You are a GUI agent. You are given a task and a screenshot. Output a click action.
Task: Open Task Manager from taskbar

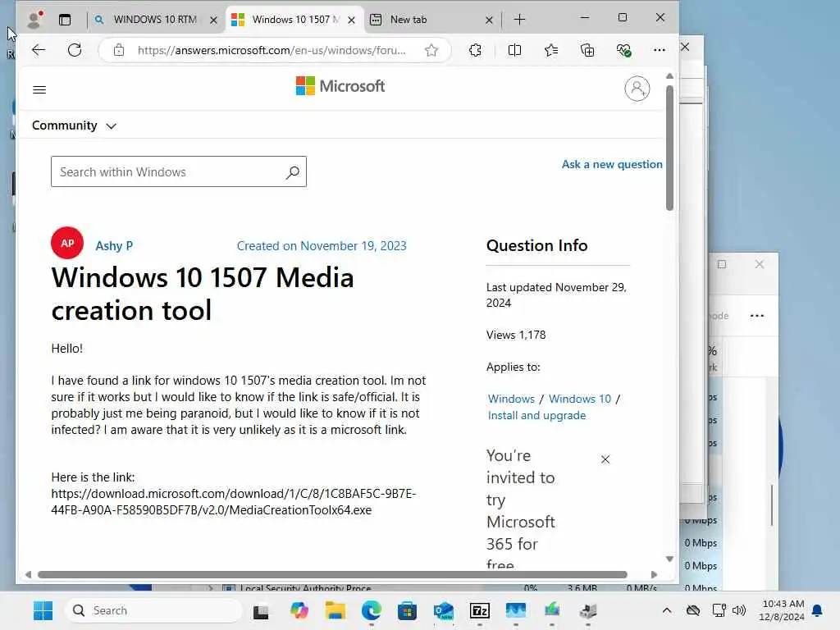click(x=516, y=610)
